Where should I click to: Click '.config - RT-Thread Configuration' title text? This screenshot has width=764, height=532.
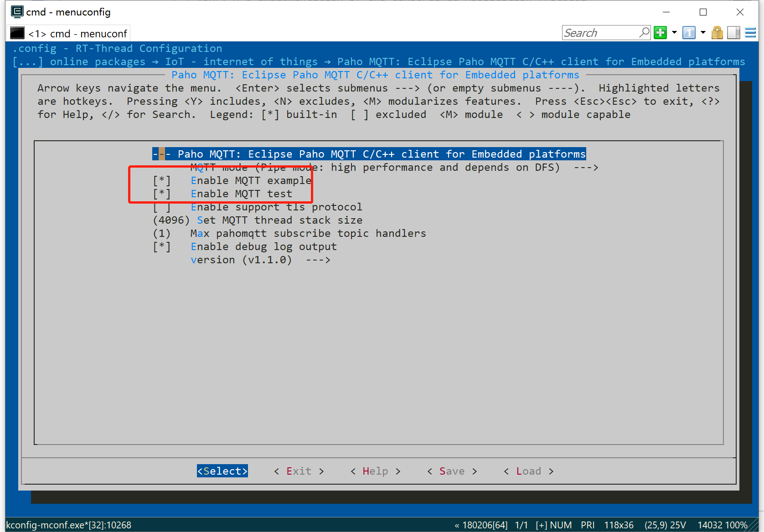pos(118,48)
